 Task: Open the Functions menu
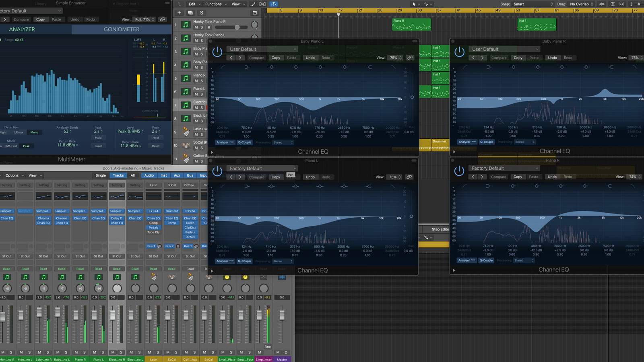213,4
